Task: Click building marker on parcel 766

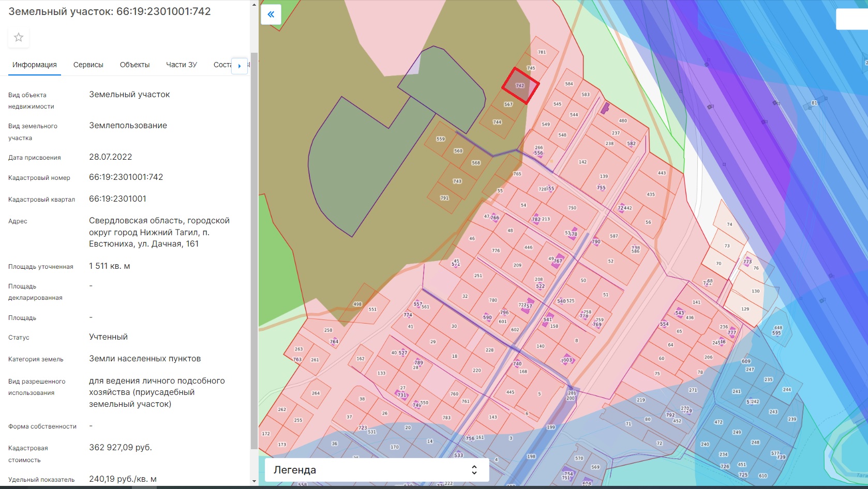Action: click(x=495, y=218)
